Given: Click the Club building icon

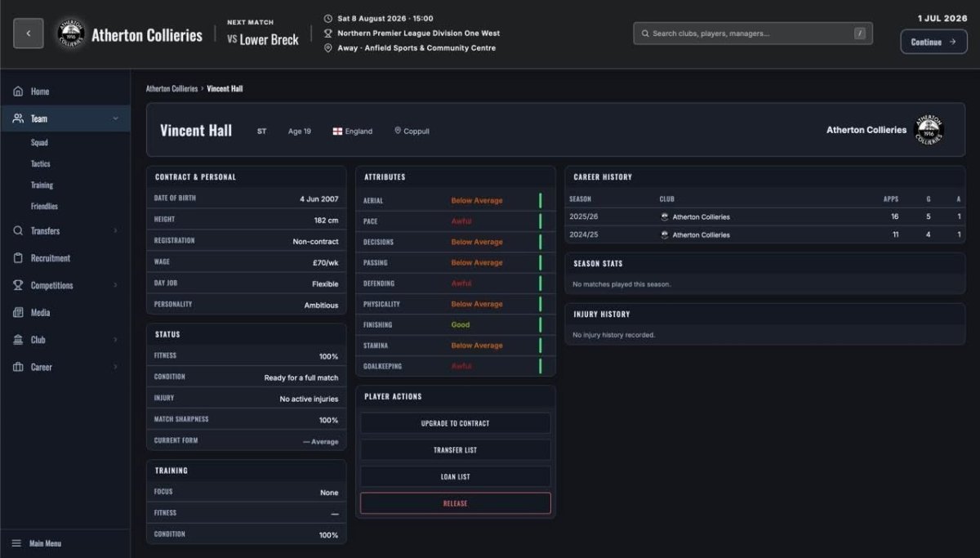Looking at the screenshot, I should 18,340.
